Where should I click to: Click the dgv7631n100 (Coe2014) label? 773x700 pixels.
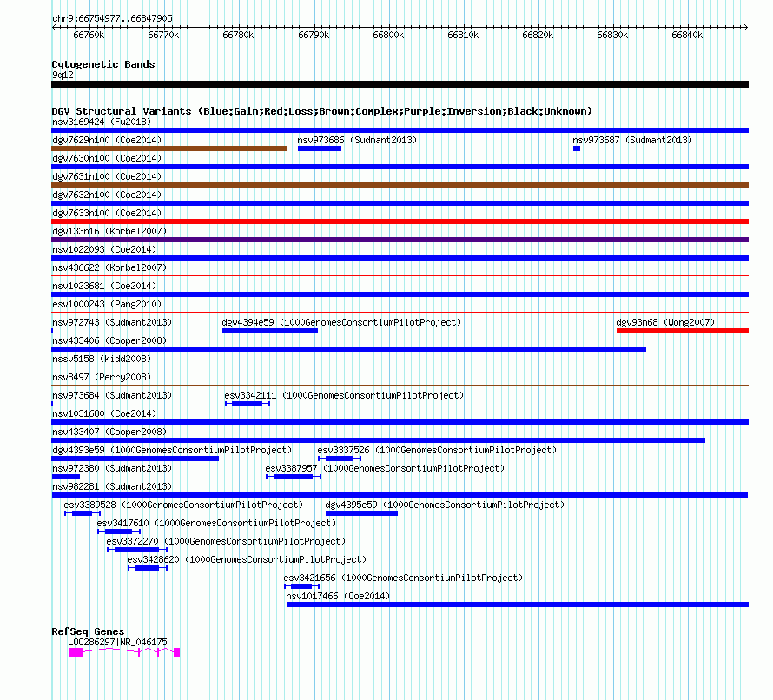coord(107,176)
